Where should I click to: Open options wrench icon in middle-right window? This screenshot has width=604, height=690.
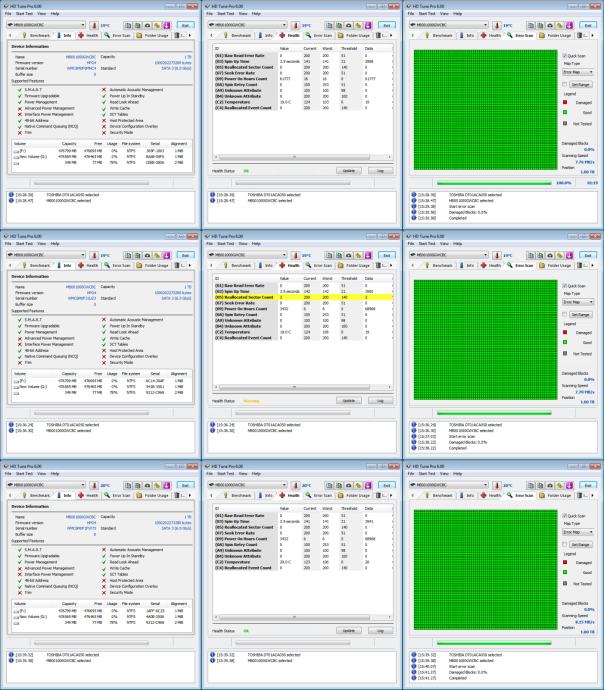click(560, 255)
